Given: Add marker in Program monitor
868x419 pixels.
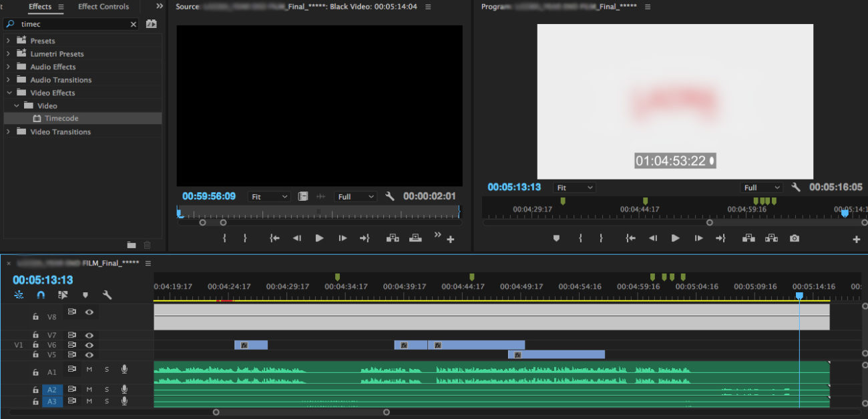Looking at the screenshot, I should (x=556, y=238).
